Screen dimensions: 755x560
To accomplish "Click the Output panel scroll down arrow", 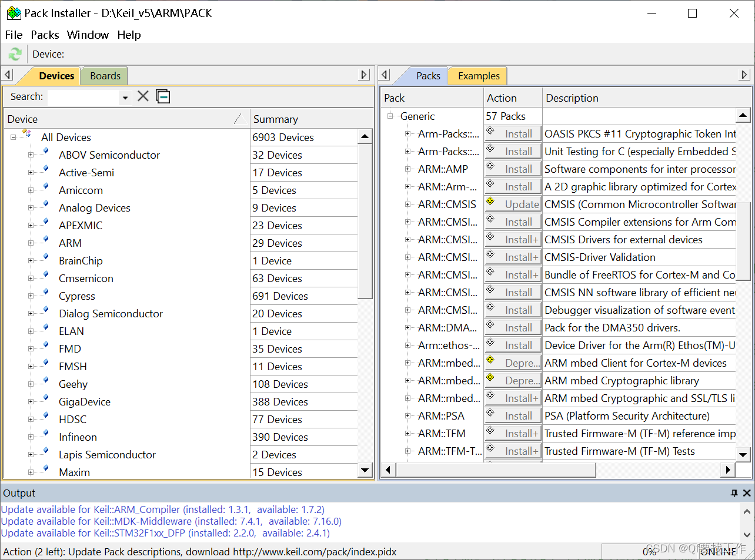I will [x=747, y=535].
